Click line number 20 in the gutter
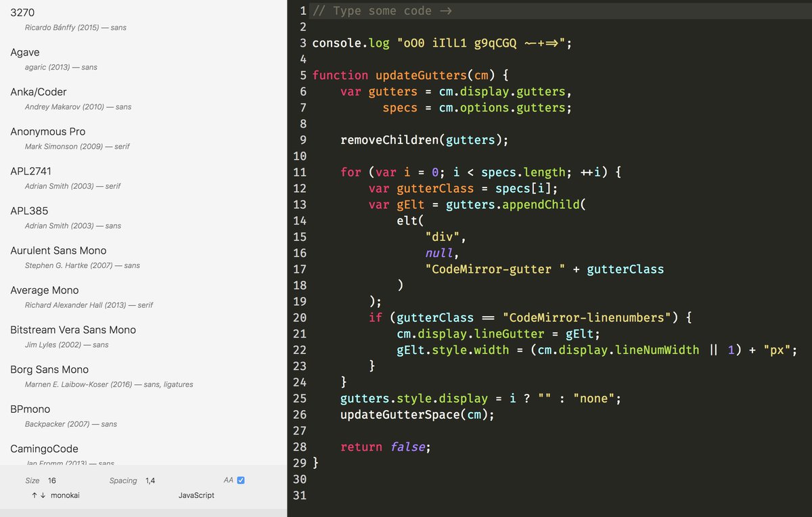 (x=300, y=317)
